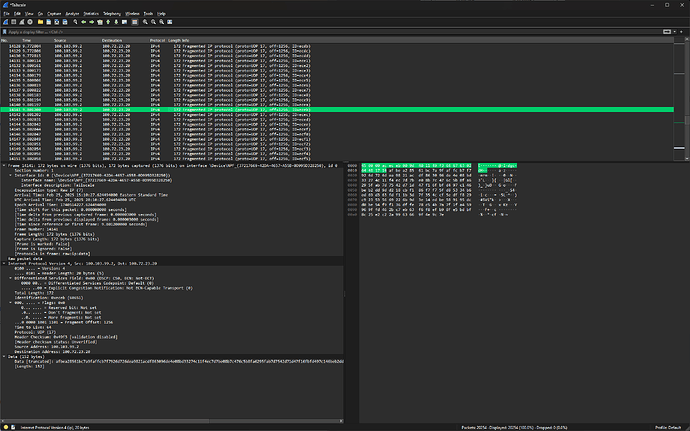This screenshot has width=690, height=431.
Task: Click the Start capture shark fin icon
Action: point(6,22)
